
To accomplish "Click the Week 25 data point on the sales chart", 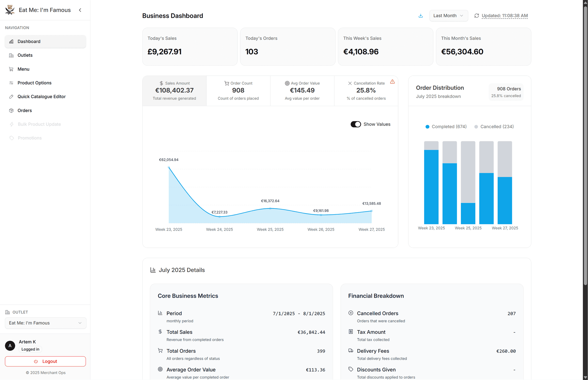I will [270, 209].
